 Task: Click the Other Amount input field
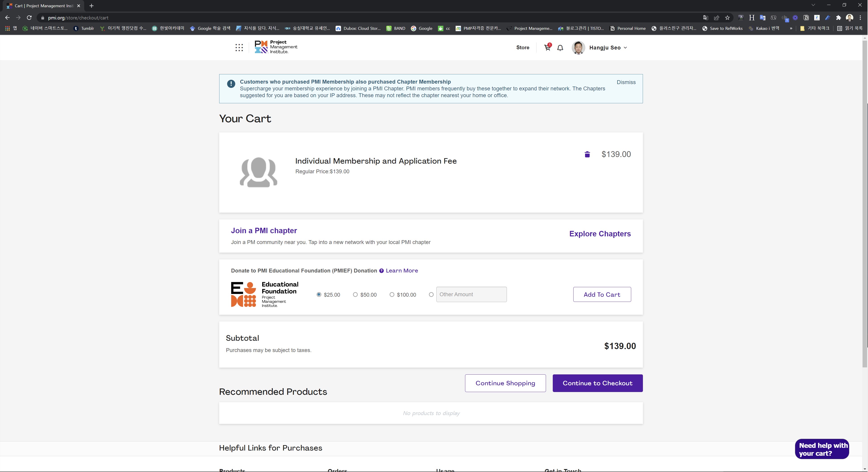471,294
